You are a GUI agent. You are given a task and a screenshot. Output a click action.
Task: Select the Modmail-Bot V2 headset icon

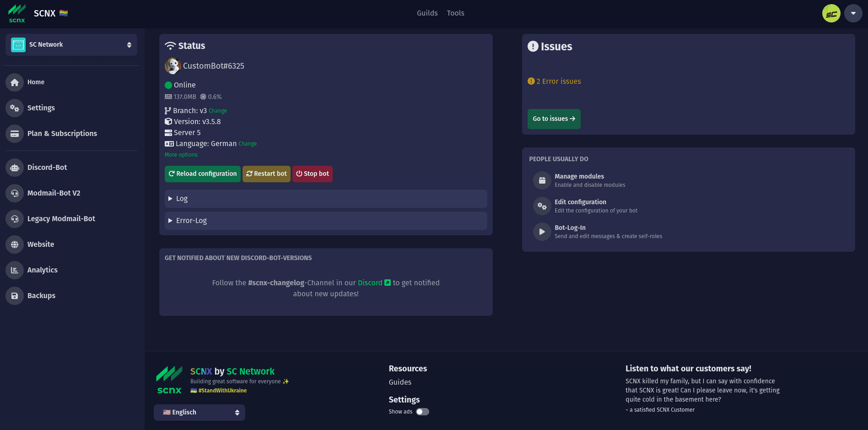click(15, 193)
